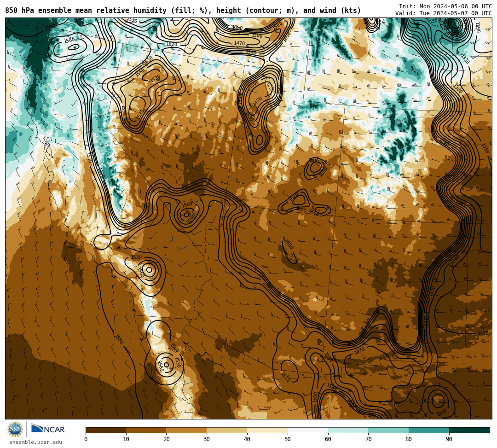Click the plot title about 850 hPa humidity
The height and width of the screenshot is (448, 497).
[x=183, y=11]
